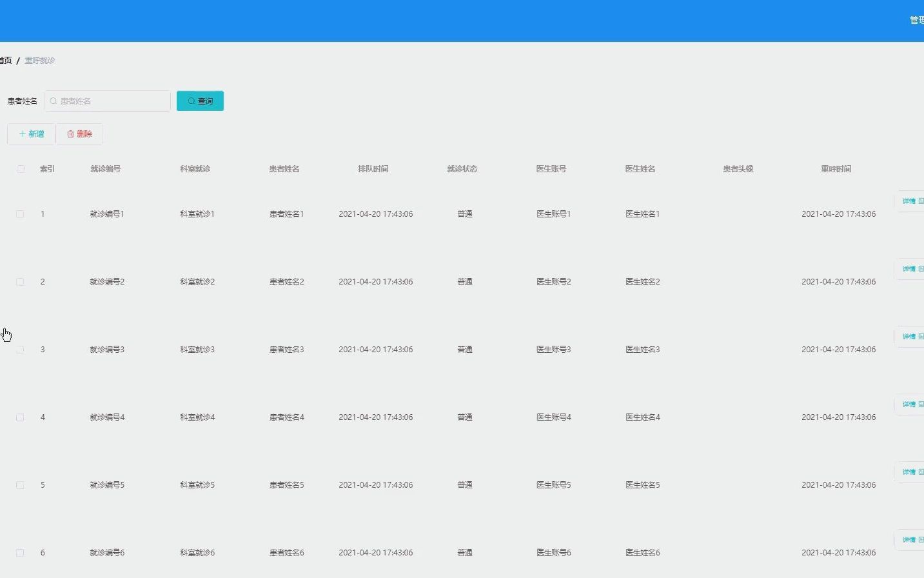The height and width of the screenshot is (578, 924).
Task: Check the checkbox for row 就诊编号1
Action: (x=20, y=214)
